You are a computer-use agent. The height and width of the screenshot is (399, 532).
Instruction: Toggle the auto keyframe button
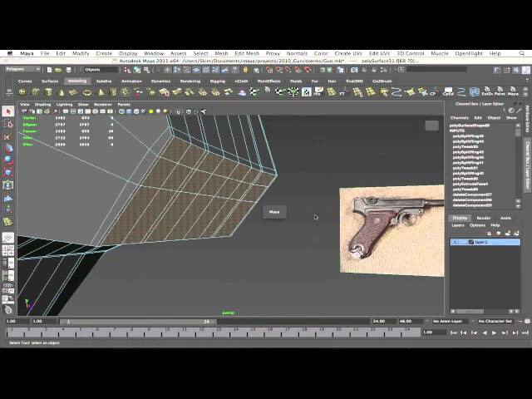click(521, 321)
